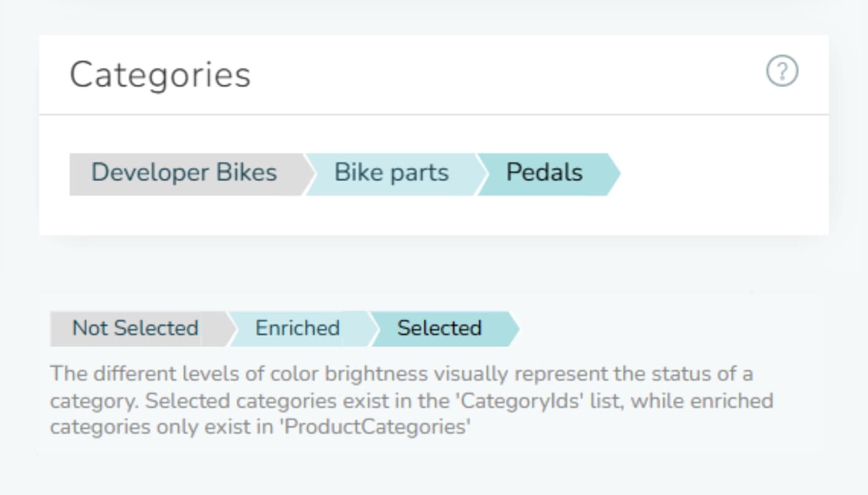Click the legend description text starting 'The different levels'
Screen dimensions: 868x495
coord(412,400)
